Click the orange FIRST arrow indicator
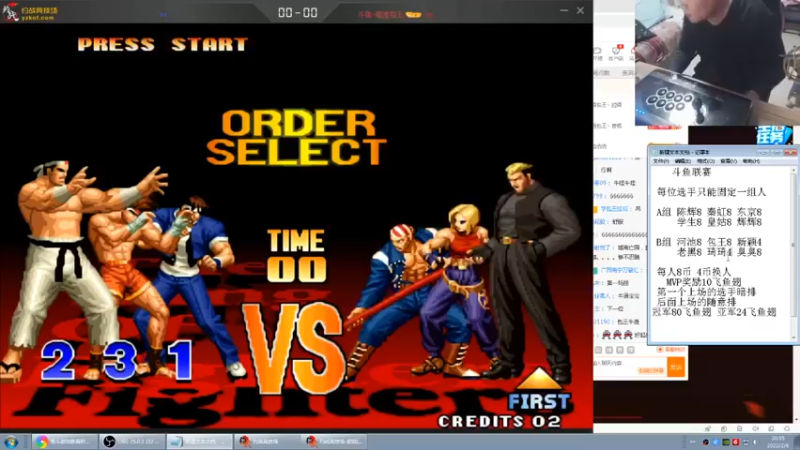Viewport: 800px width, 450px height. (x=539, y=389)
